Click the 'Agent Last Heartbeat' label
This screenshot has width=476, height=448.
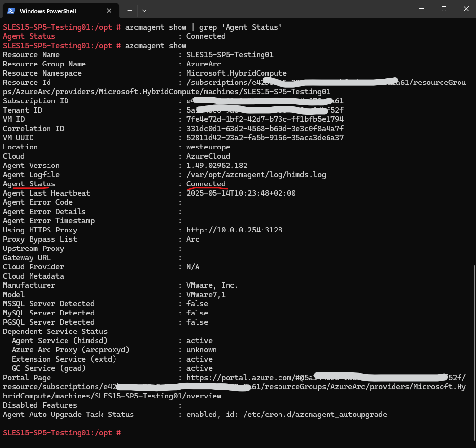pos(47,193)
